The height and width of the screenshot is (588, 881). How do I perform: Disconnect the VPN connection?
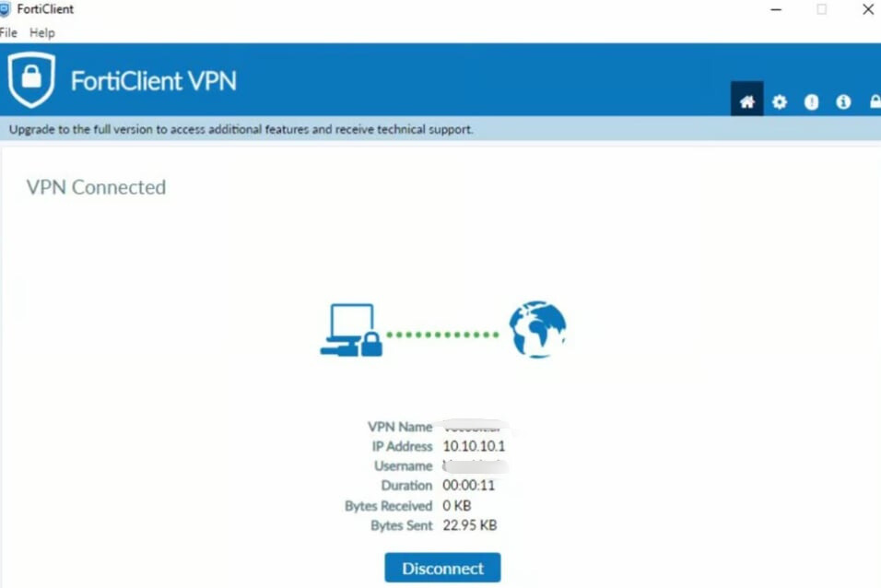pyautogui.click(x=442, y=568)
